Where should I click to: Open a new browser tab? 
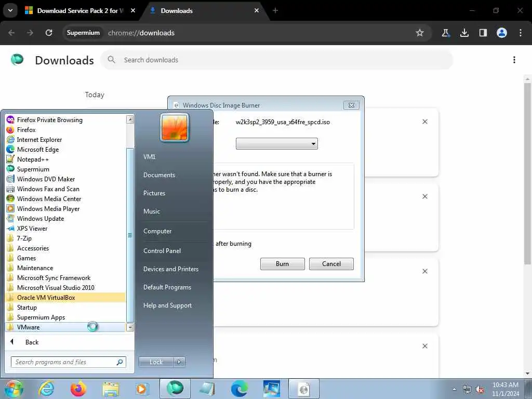point(275,10)
